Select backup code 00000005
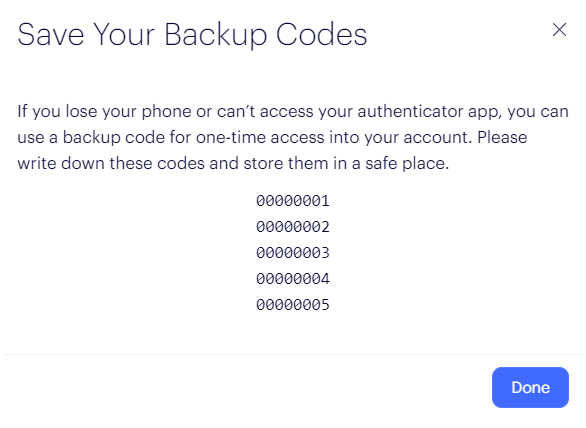The height and width of the screenshot is (428, 586). point(293,305)
